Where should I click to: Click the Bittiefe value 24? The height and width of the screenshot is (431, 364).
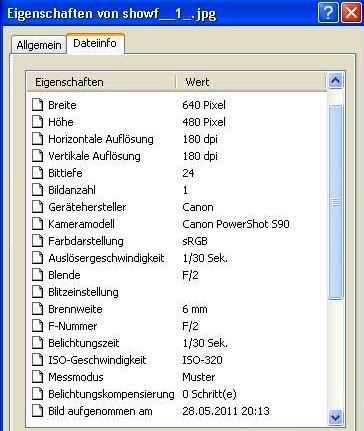pyautogui.click(x=188, y=173)
